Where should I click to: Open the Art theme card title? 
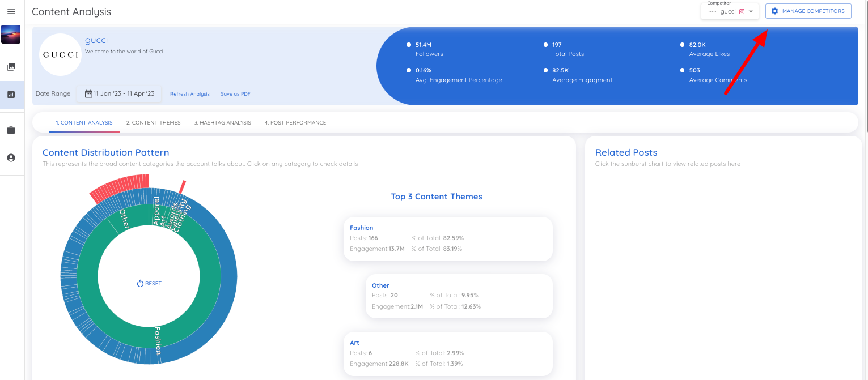[x=354, y=343]
